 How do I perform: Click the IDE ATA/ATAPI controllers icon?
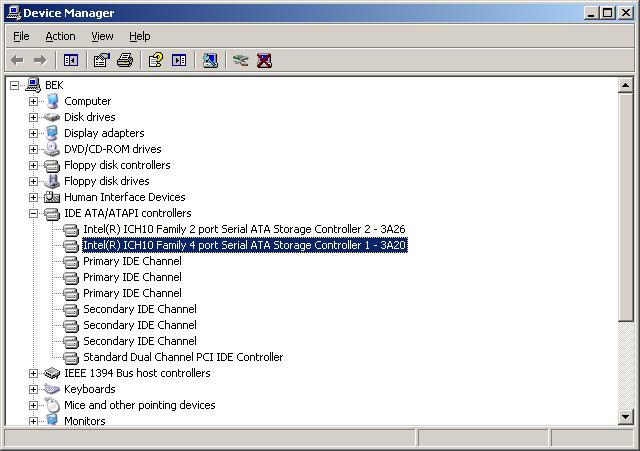tap(52, 213)
